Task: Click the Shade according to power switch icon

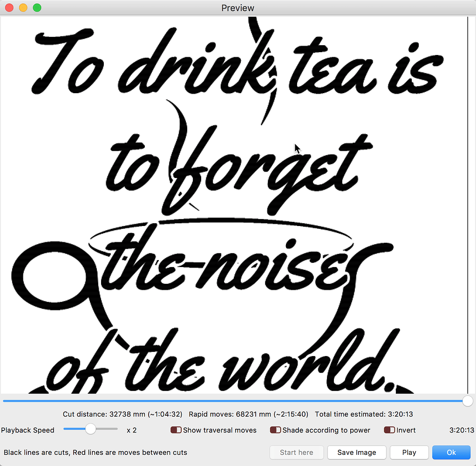Action: (275, 430)
